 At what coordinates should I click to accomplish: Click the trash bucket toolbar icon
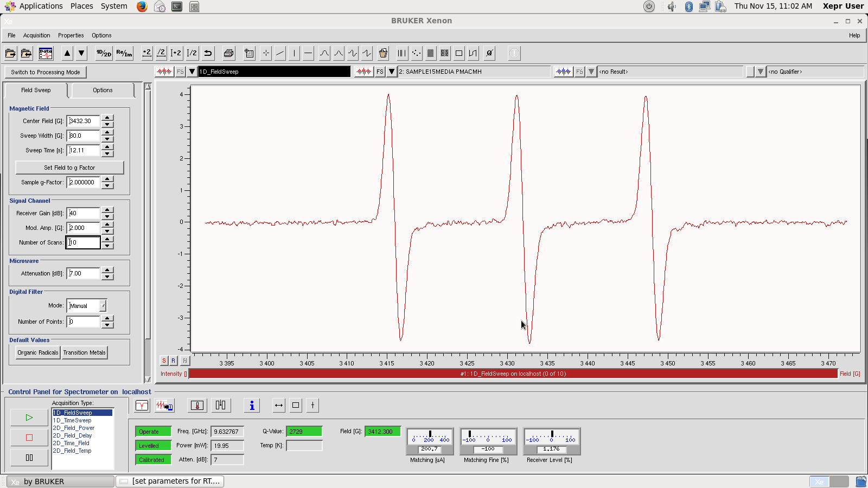383,53
